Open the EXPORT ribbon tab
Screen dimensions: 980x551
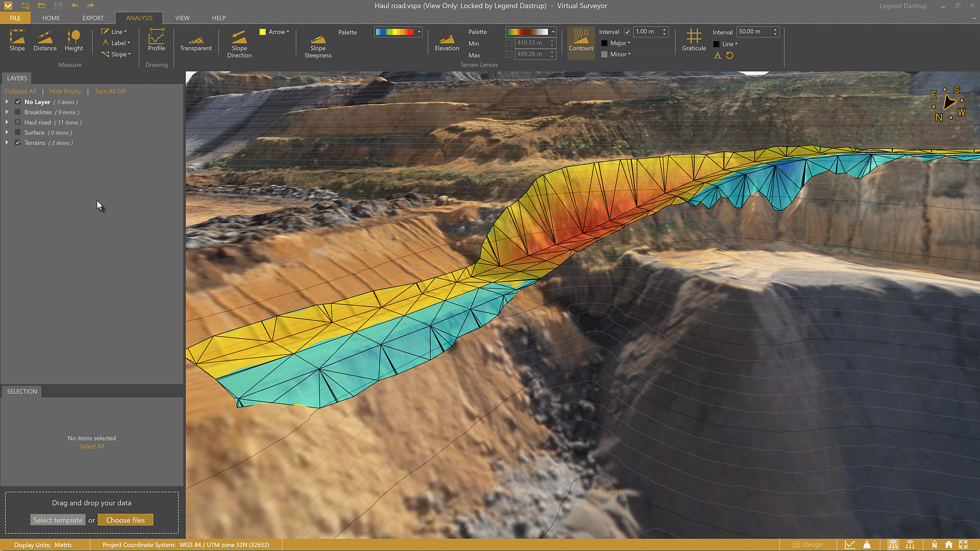(93, 18)
